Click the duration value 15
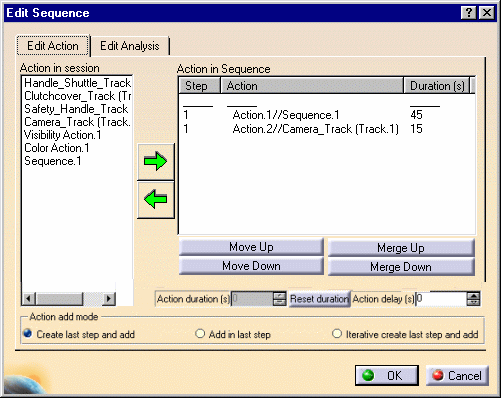The width and height of the screenshot is (501, 398). (417, 129)
